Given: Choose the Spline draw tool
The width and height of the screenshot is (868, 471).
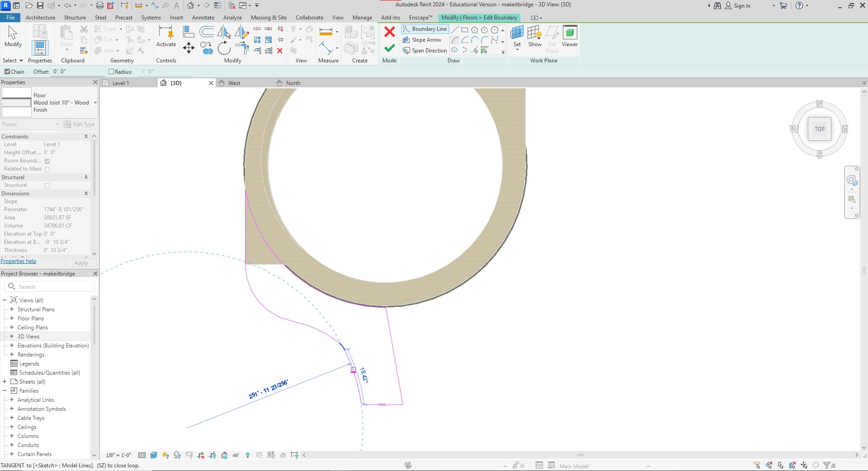Looking at the screenshot, I should 495,40.
